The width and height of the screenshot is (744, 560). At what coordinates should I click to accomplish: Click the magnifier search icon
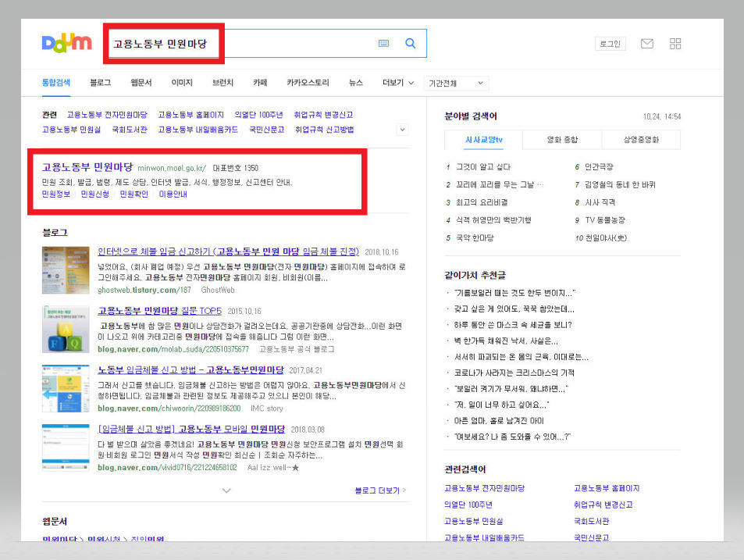pyautogui.click(x=411, y=43)
